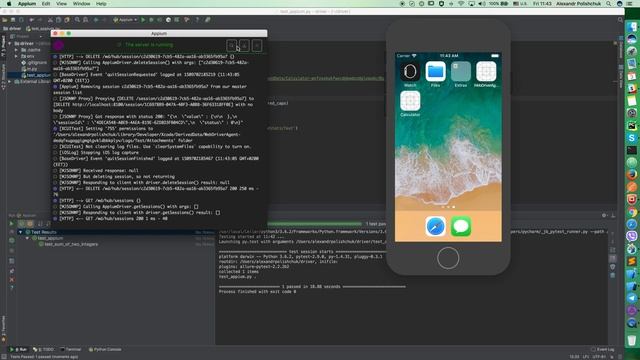640x360 pixels.
Task: Click the Help question mark in PyCharm toolbar
Action: pyautogui.click(x=197, y=20)
